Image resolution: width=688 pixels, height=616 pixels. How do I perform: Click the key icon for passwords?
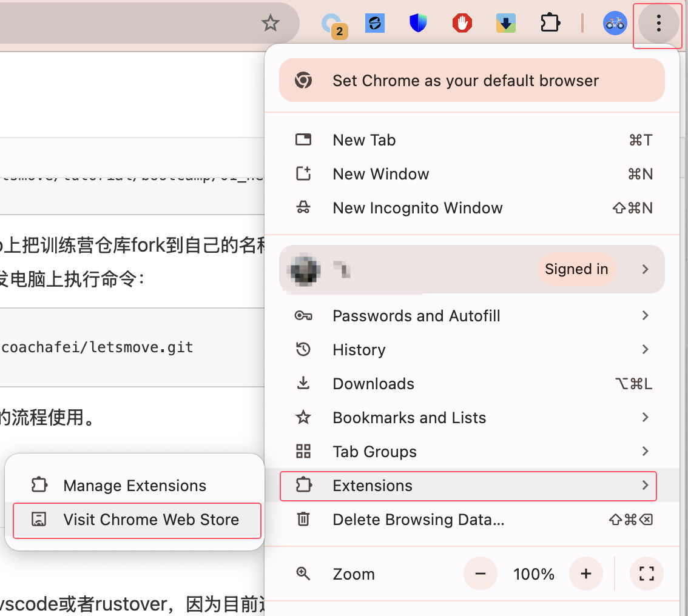click(x=303, y=316)
